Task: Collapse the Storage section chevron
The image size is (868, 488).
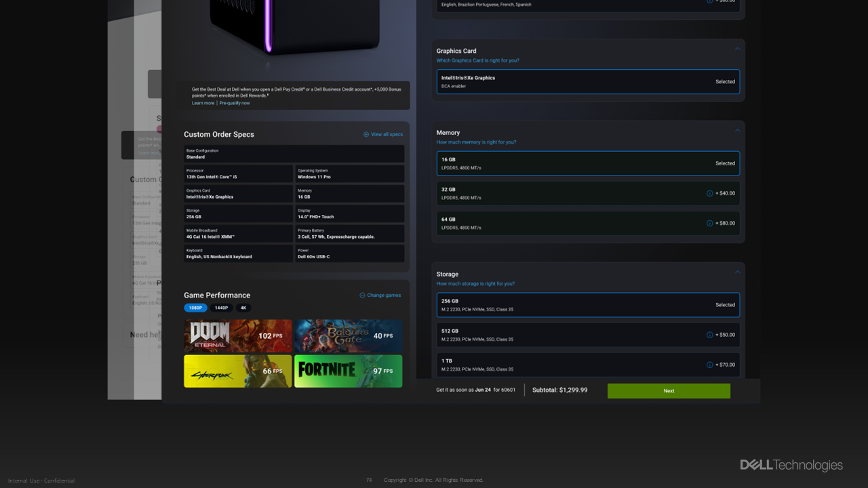Action: 737,272
